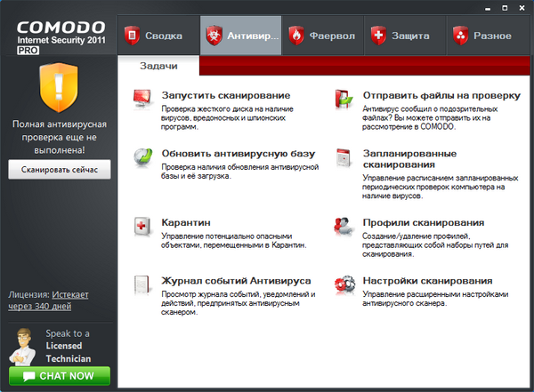Click description 'Проверка жесткого диска на наличие вирусов'

tap(227, 117)
